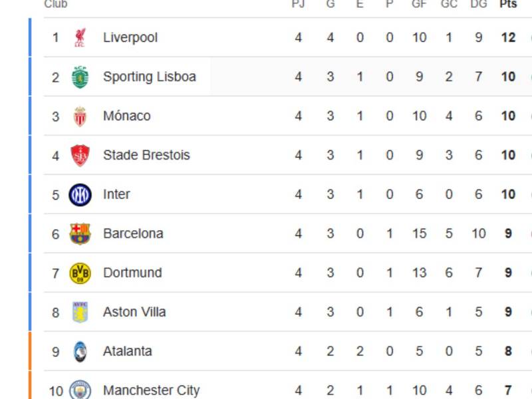Open the Stade Brestois badge
532x399 pixels.
click(x=79, y=155)
